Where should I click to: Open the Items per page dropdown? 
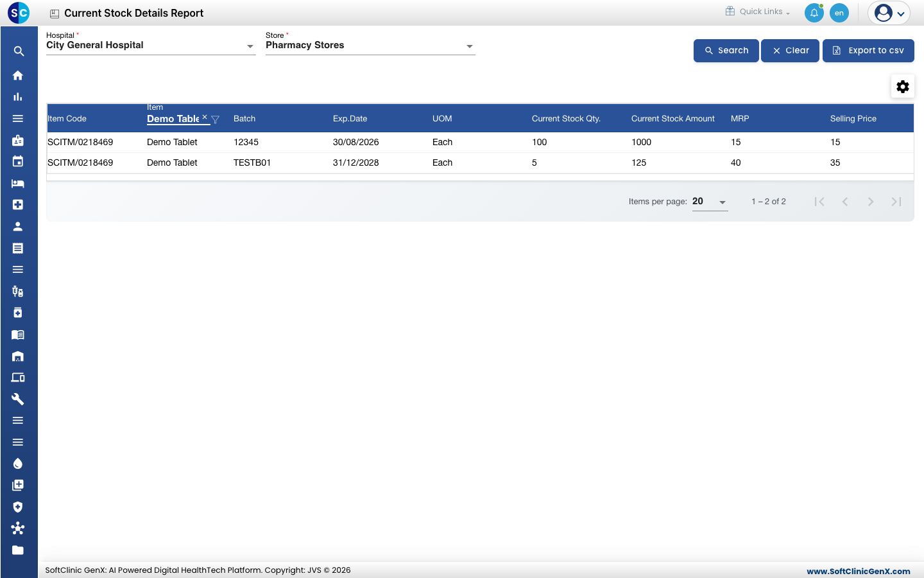(x=710, y=202)
